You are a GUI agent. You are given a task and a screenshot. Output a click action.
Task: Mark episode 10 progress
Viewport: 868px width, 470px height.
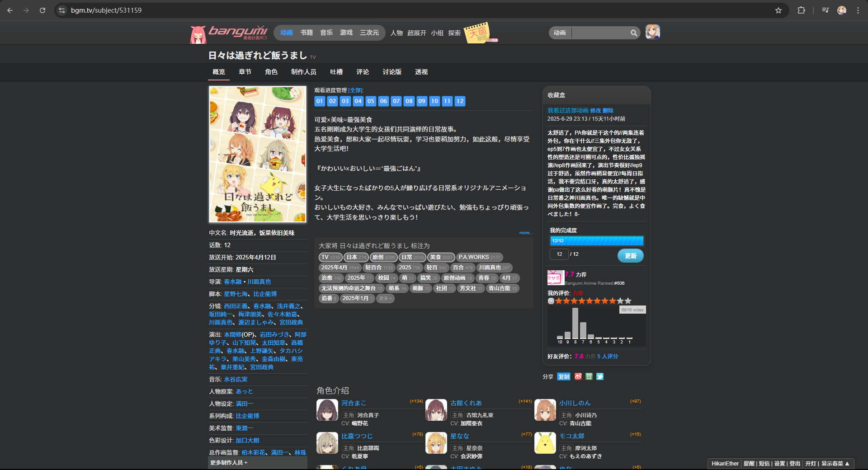[x=434, y=101]
